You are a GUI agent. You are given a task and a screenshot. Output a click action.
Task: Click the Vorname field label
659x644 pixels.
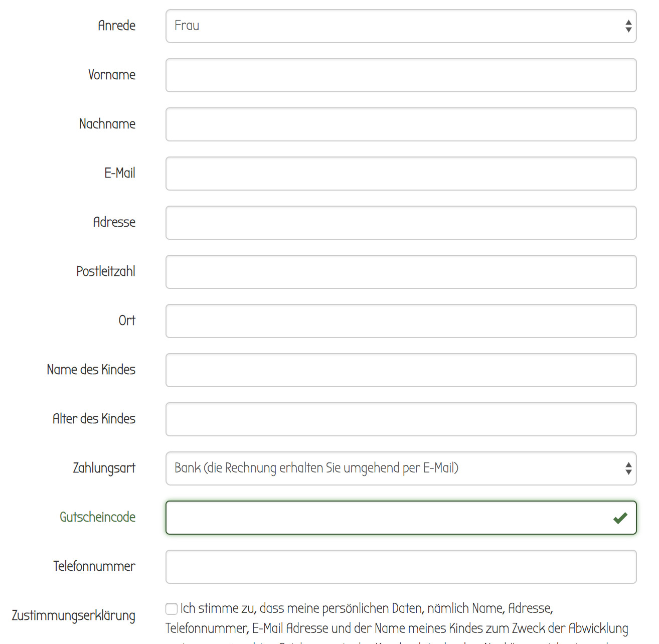tap(112, 75)
